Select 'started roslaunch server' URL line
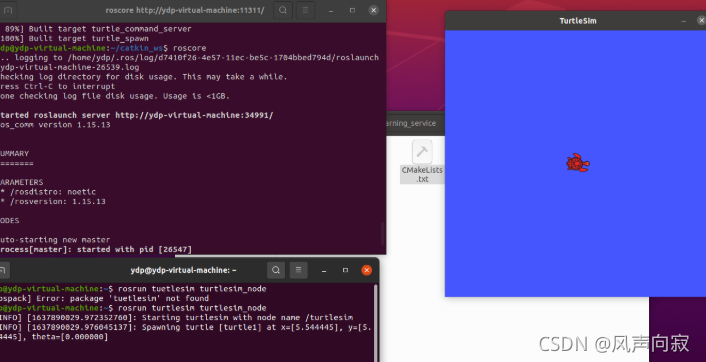Viewport: 706px width, 362px height. pyautogui.click(x=136, y=115)
